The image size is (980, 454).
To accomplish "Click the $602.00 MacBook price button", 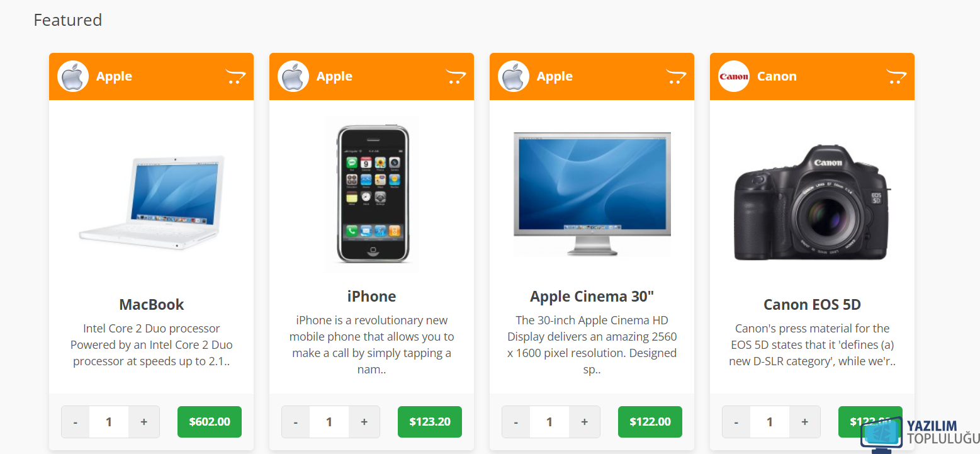I will pos(210,422).
